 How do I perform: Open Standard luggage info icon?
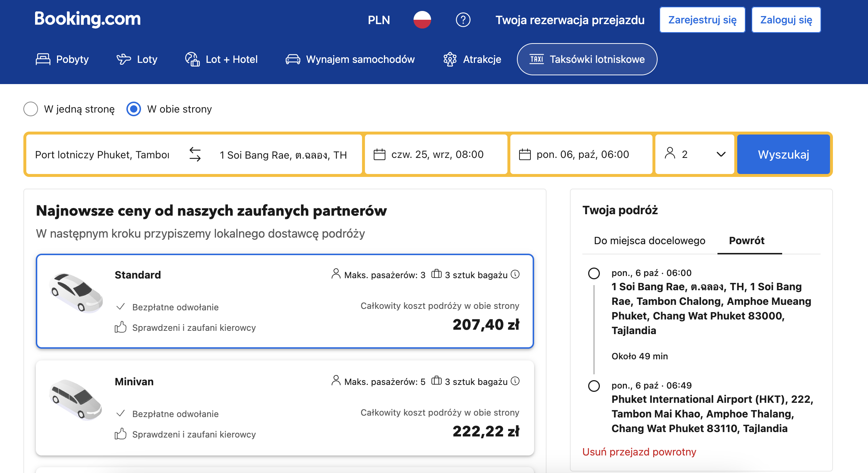click(x=515, y=274)
